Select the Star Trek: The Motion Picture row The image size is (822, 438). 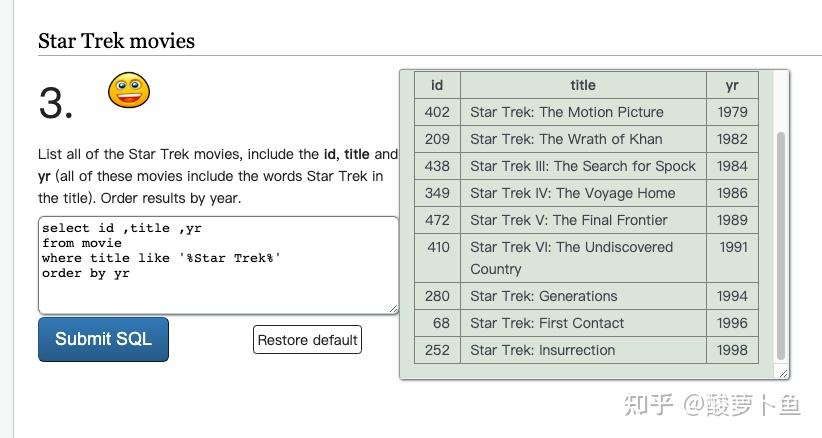567,112
